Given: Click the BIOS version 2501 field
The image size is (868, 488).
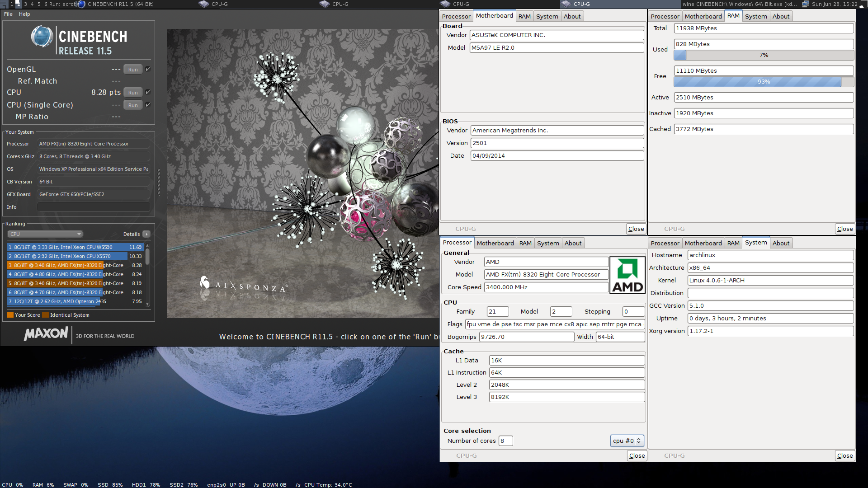Looking at the screenshot, I should [x=557, y=143].
